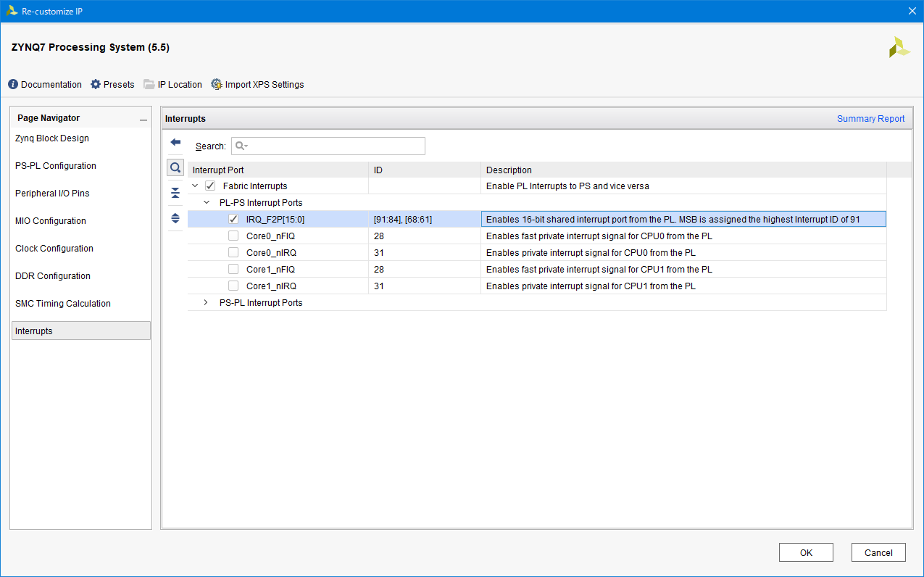Select the PS-PL Interrupt Ports label
The height and width of the screenshot is (577, 924).
[x=261, y=302]
